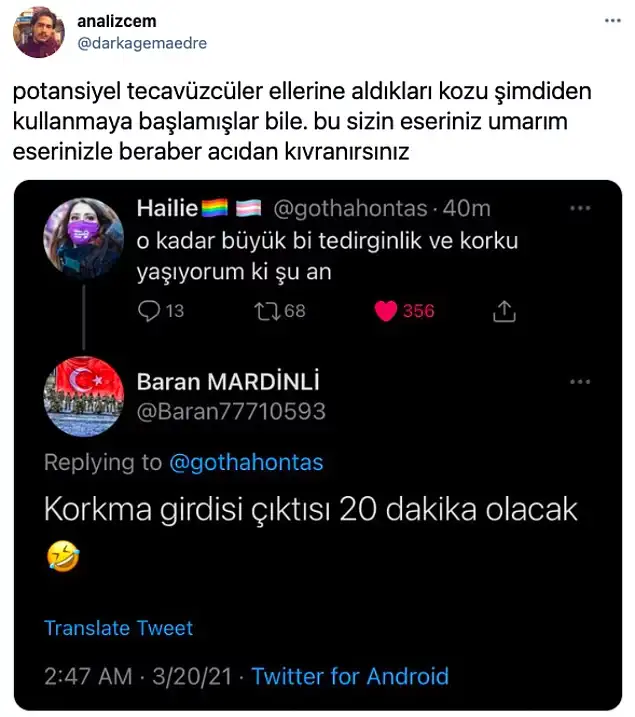Viewport: 635px width, 717px height.
Task: Click @gothahontas mention in reply line
Action: click(x=245, y=463)
